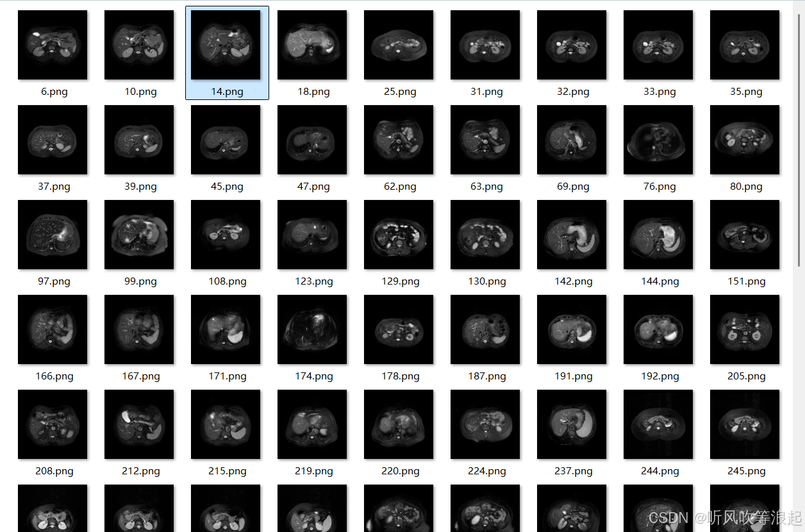Image resolution: width=805 pixels, height=532 pixels.
Task: Select the 39.png thumbnail image
Action: click(139, 140)
